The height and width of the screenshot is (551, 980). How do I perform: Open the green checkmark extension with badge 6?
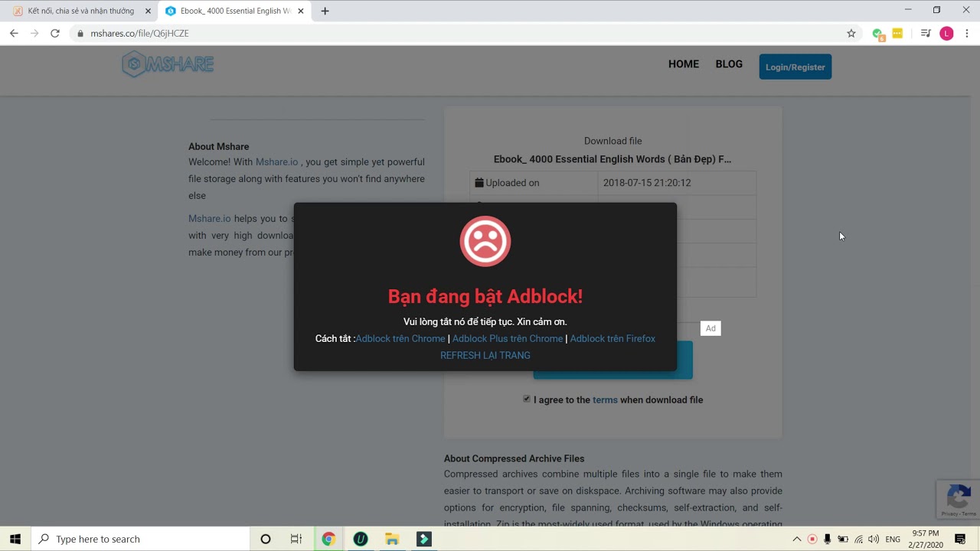[878, 34]
